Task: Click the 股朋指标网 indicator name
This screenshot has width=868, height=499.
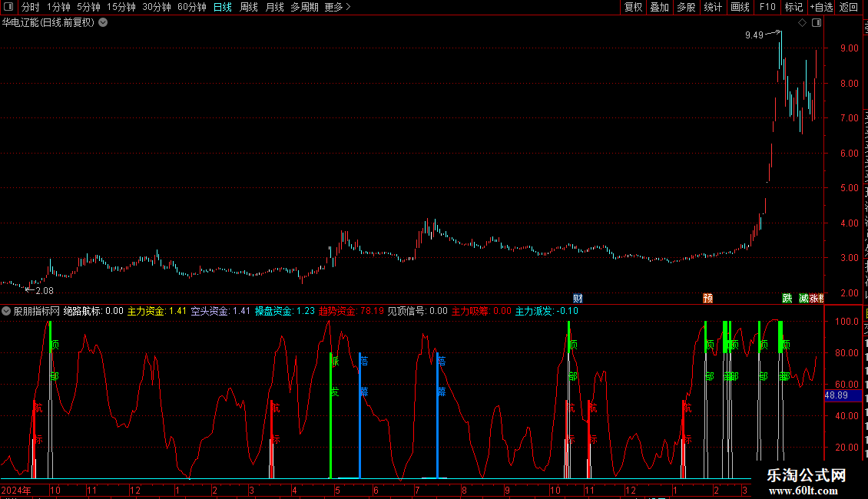Action: pos(37,312)
